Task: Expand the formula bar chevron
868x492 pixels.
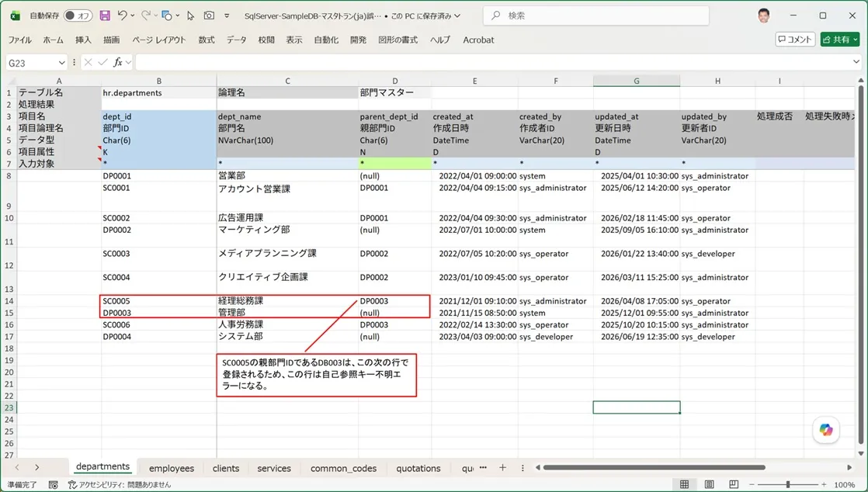Action: pos(856,62)
